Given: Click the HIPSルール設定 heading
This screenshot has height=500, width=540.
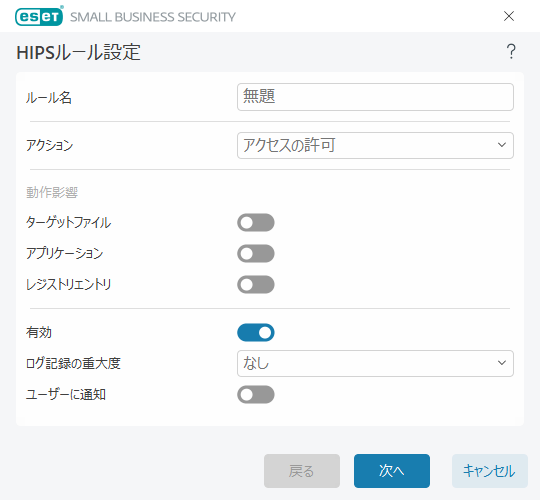Looking at the screenshot, I should click(x=79, y=52).
